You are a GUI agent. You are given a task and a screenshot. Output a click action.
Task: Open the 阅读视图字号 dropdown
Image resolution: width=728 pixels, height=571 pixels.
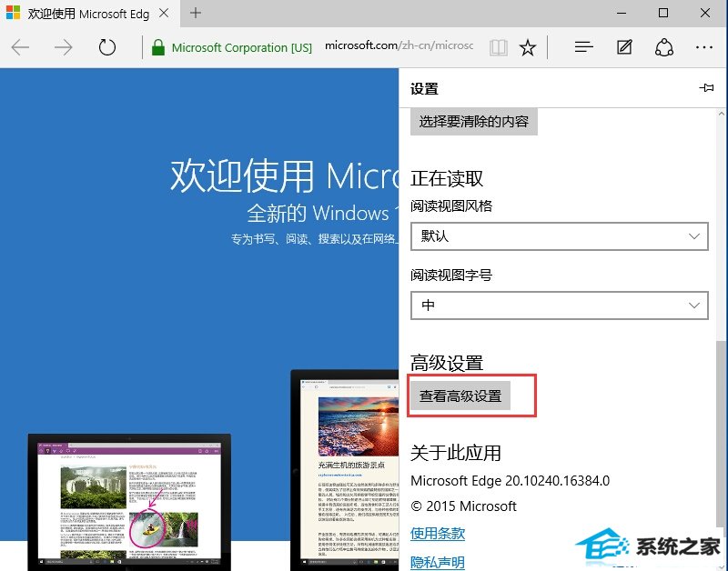pos(560,306)
